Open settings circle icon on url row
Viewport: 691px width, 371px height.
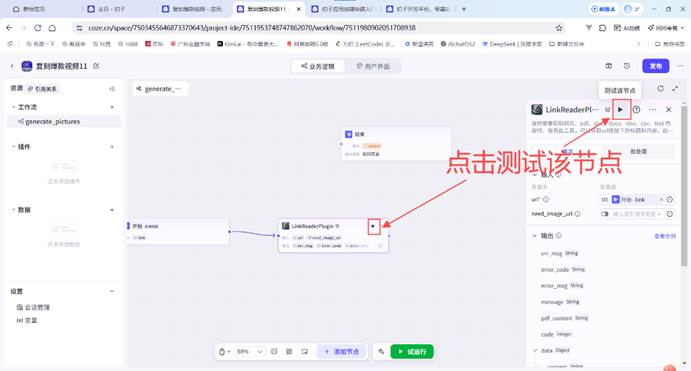click(x=670, y=200)
